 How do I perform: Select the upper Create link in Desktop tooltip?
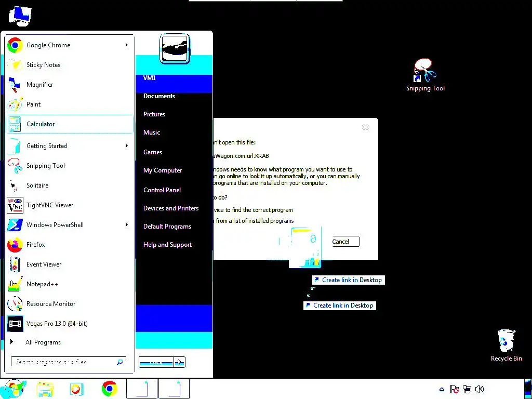[349, 280]
